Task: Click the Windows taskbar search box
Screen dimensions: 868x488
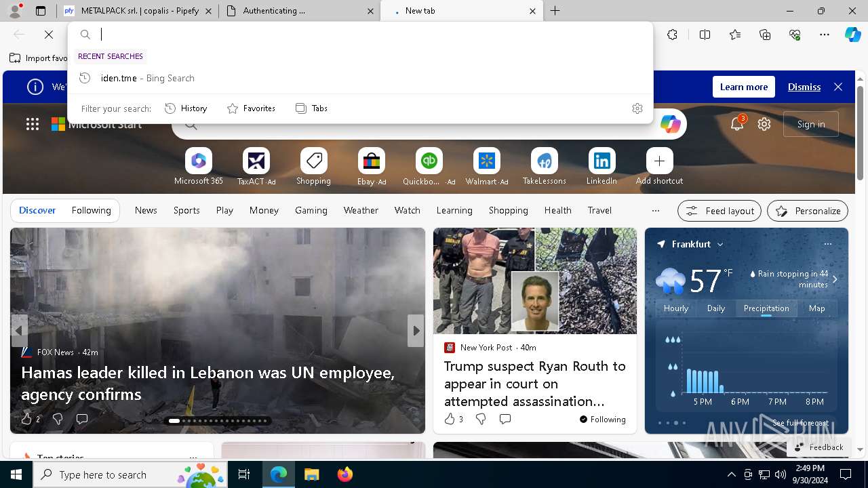Action: click(x=131, y=474)
